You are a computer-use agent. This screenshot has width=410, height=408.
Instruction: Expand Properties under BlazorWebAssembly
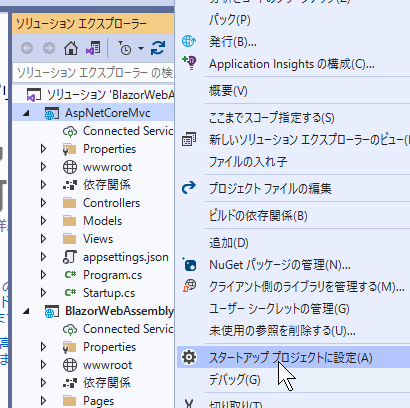coord(43,347)
